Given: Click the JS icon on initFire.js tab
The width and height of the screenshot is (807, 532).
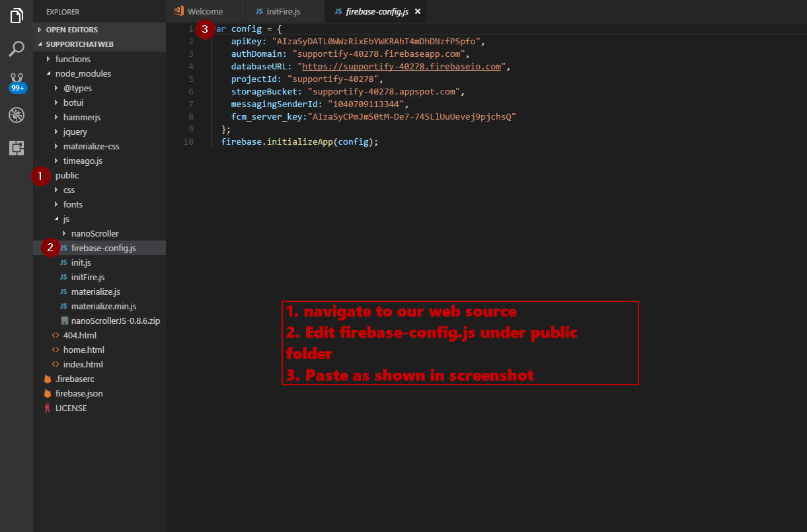Looking at the screenshot, I should [x=259, y=11].
